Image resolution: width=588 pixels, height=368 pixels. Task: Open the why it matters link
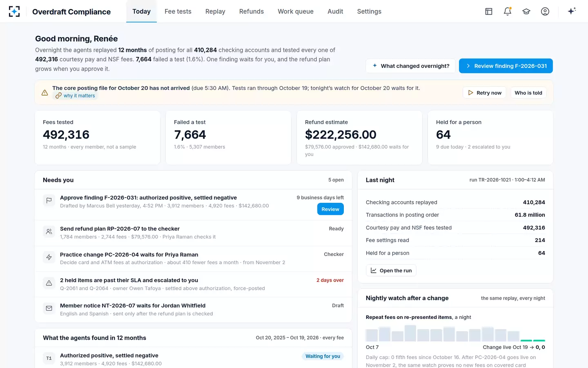(76, 96)
